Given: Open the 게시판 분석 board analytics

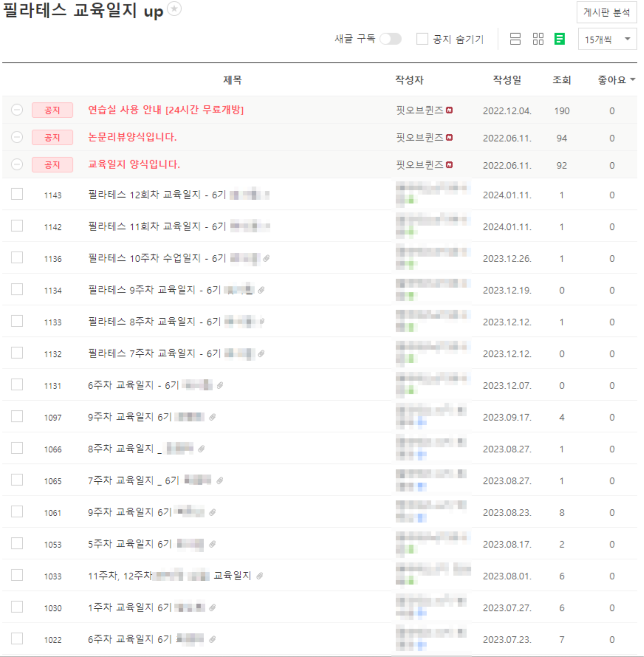Looking at the screenshot, I should (607, 13).
